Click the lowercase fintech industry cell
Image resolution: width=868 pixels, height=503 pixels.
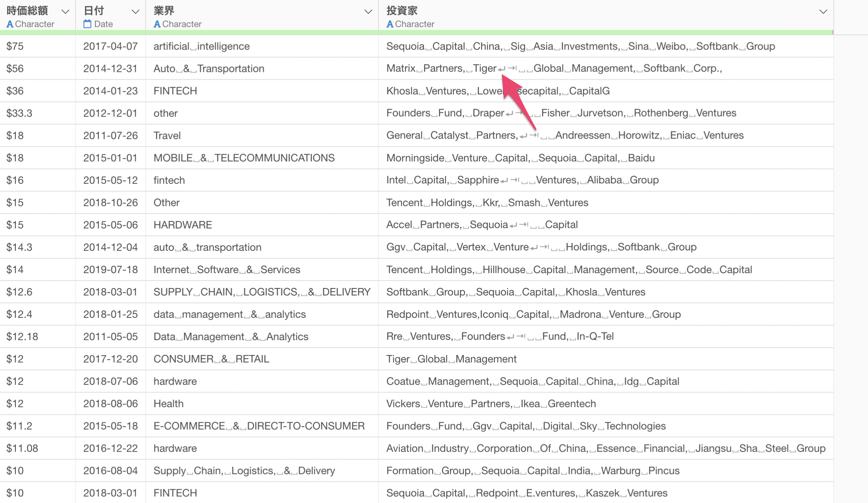(x=262, y=180)
